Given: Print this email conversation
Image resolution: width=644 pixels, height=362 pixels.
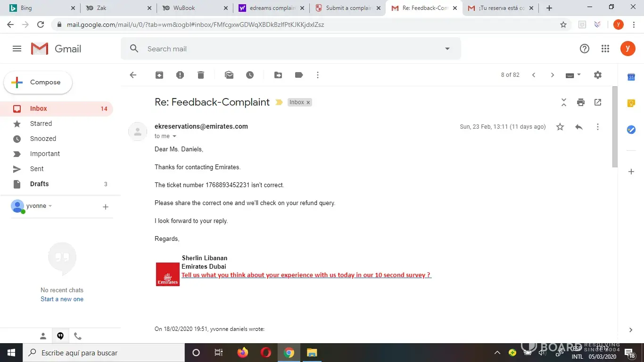Looking at the screenshot, I should [x=581, y=102].
